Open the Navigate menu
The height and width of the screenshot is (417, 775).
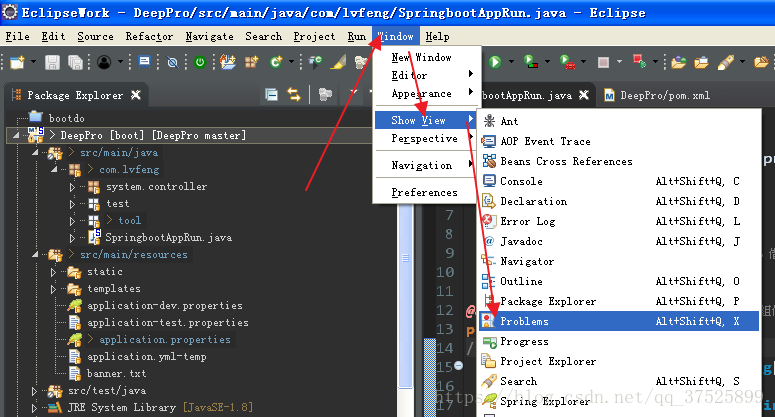(x=209, y=37)
